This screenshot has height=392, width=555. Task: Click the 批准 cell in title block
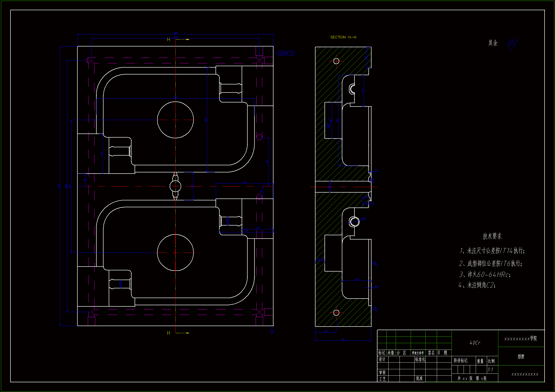pos(419,378)
